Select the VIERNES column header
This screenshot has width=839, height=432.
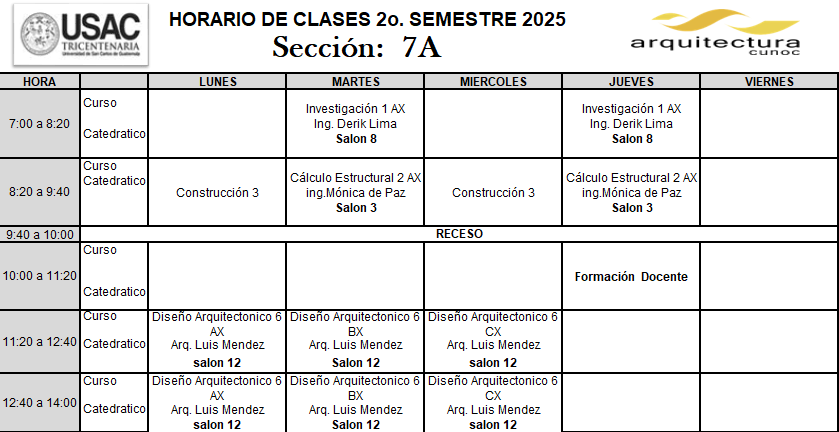pos(769,81)
